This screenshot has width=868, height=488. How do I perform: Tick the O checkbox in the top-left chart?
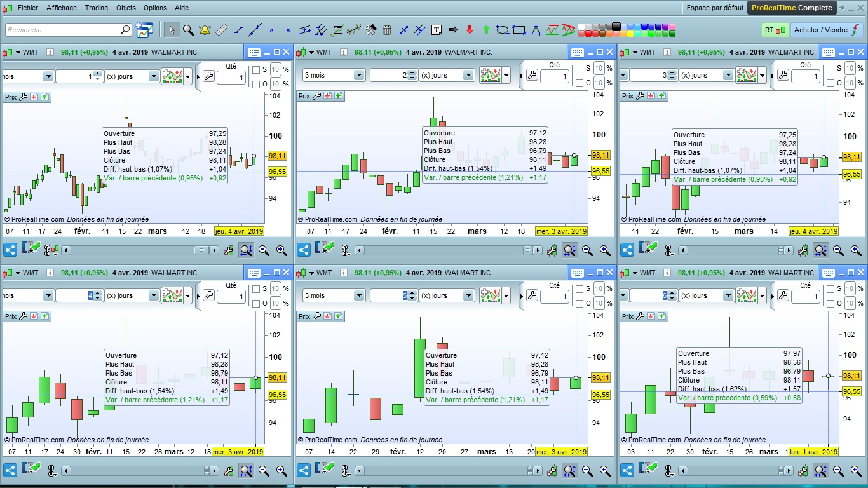(255, 84)
